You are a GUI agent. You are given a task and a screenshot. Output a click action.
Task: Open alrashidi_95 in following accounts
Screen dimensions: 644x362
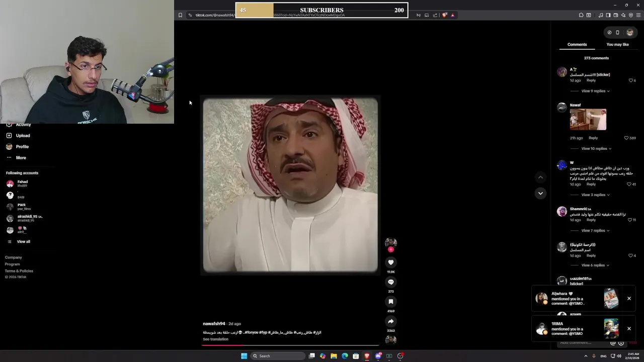coord(24,218)
